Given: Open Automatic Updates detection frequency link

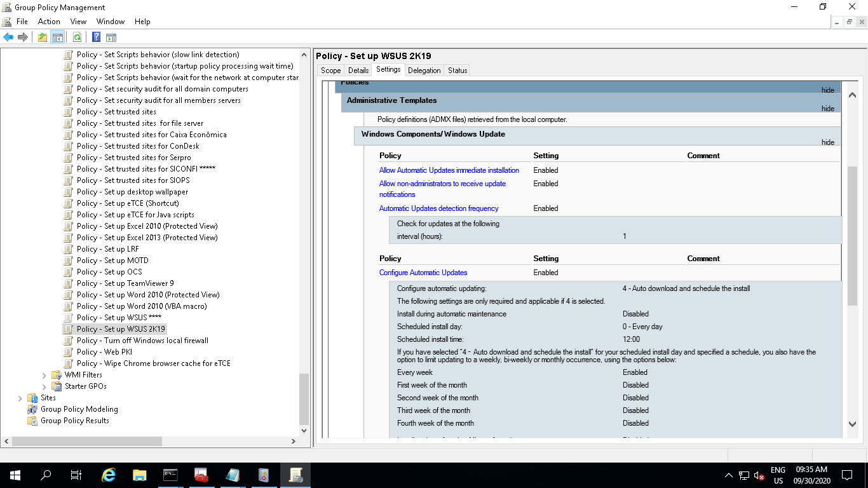Looking at the screenshot, I should (x=439, y=208).
